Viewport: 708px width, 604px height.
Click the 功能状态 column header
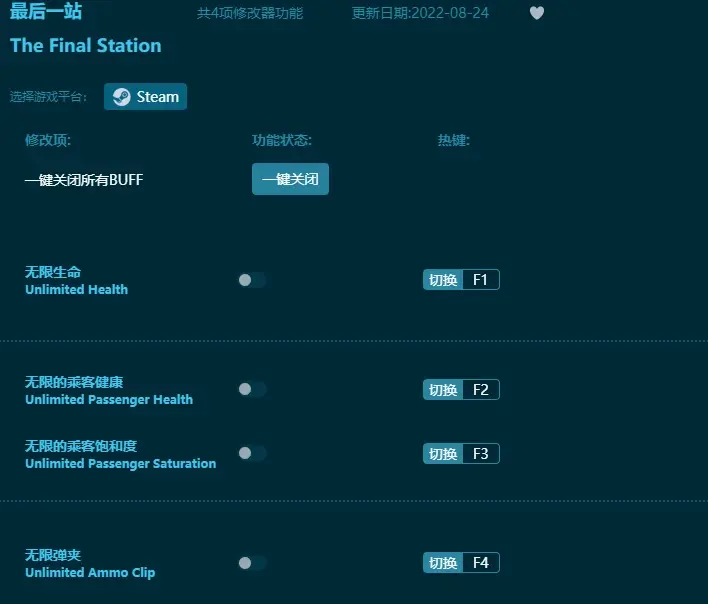[x=282, y=140]
